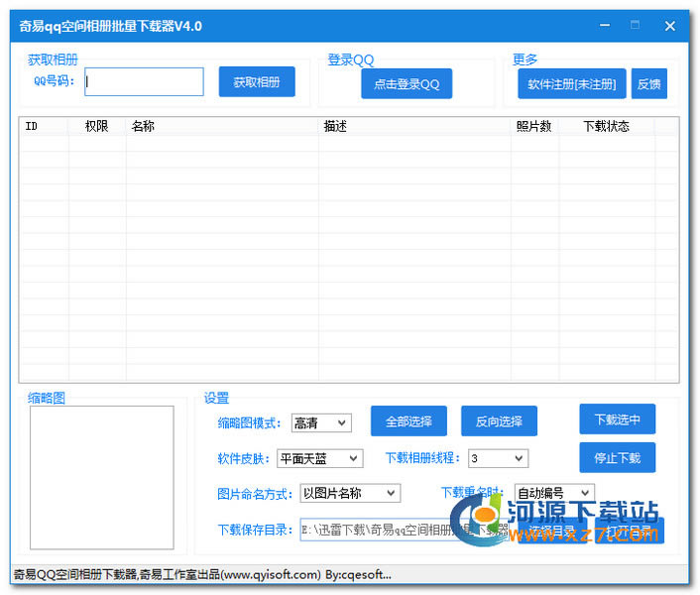Click the ID column header
The height and width of the screenshot is (595, 700).
tap(44, 126)
